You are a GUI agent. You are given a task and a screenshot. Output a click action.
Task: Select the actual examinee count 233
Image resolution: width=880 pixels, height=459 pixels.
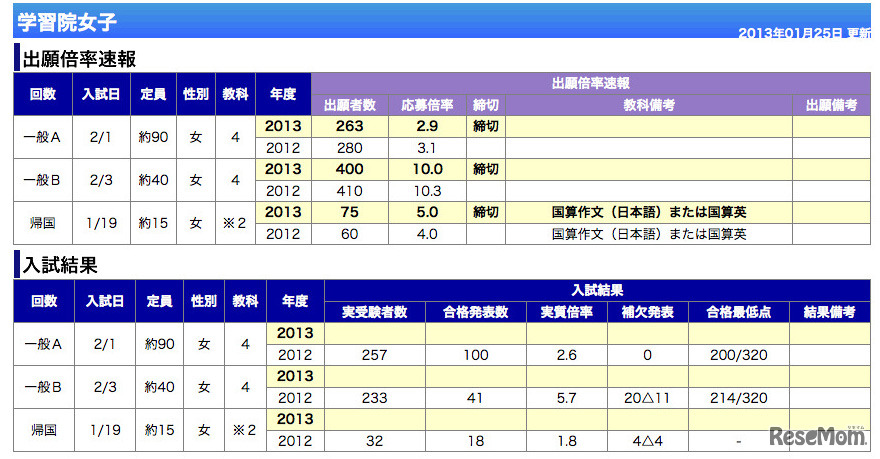click(374, 398)
